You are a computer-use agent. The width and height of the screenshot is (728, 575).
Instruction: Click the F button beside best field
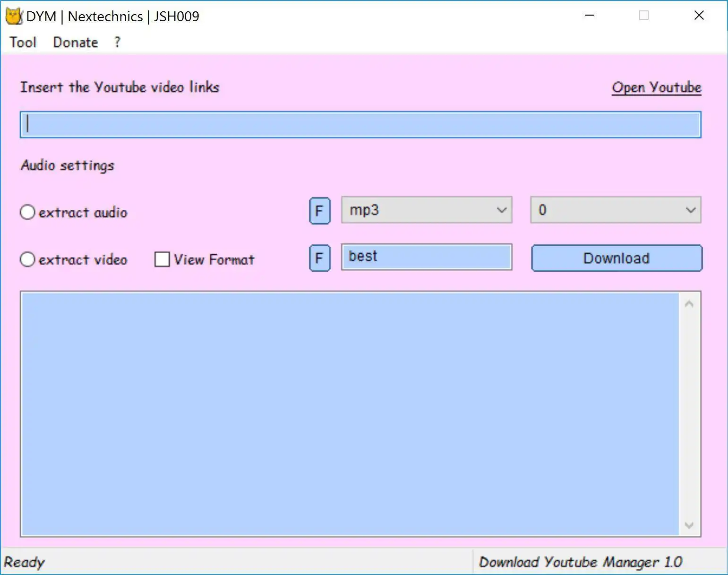click(320, 258)
